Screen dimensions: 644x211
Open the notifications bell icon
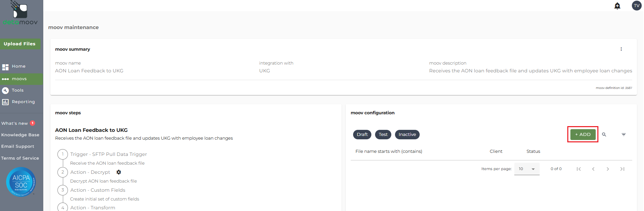[x=617, y=6]
